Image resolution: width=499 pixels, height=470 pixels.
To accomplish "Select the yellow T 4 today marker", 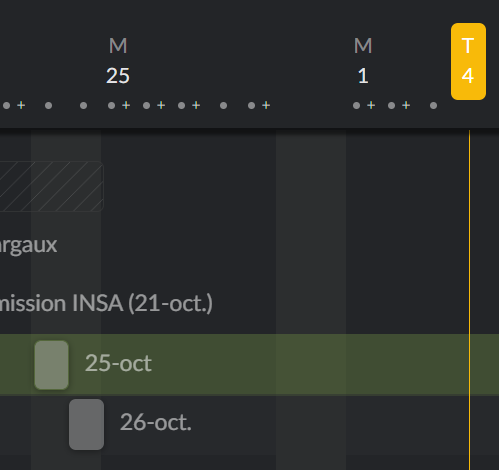I will pos(468,61).
